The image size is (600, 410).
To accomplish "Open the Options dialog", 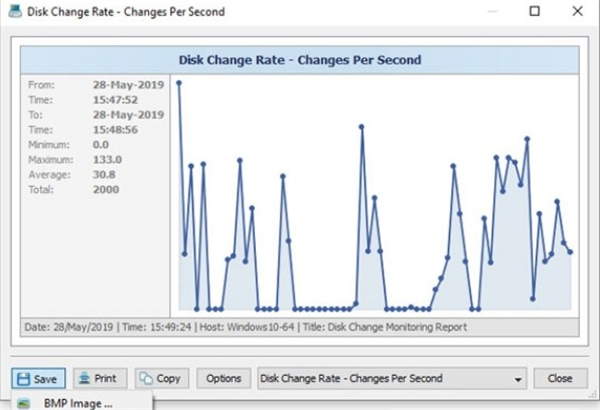I will [x=224, y=379].
